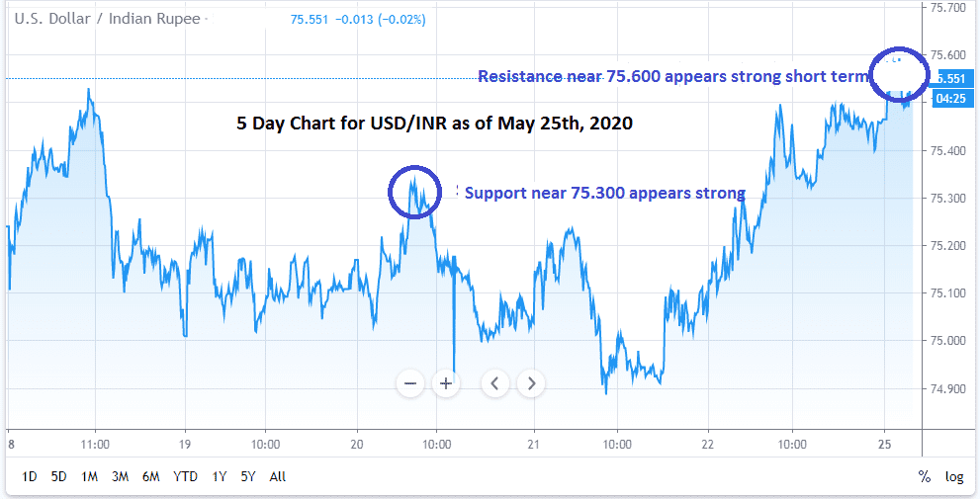Screen dimensions: 980x499
Task: Choose the YTD time range
Action: [185, 476]
